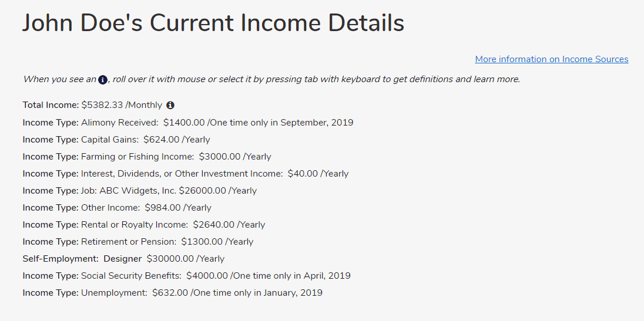The width and height of the screenshot is (644, 321).
Task: Click the John Doe's Current Income Details heading
Action: point(213,23)
